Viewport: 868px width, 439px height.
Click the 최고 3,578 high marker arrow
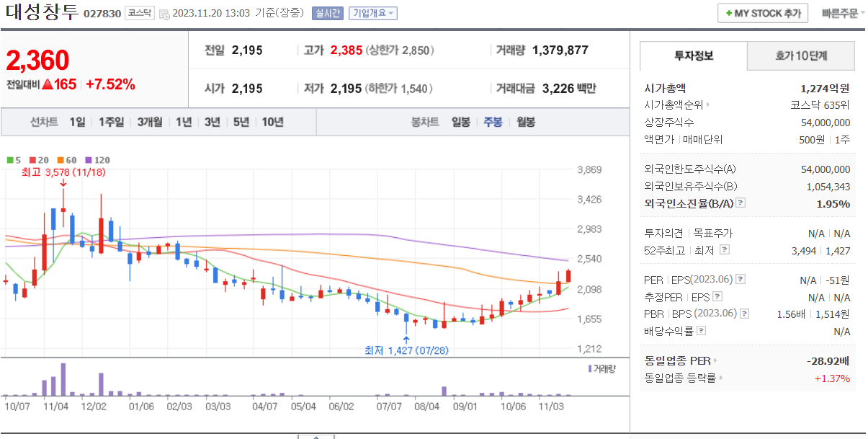pos(63,182)
